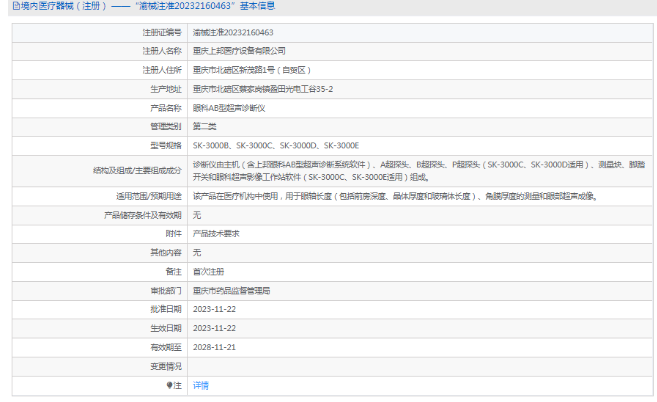The width and height of the screenshot is (657, 402).
Task: Click the registrant address 新茂路1号 value
Action: 253,70
